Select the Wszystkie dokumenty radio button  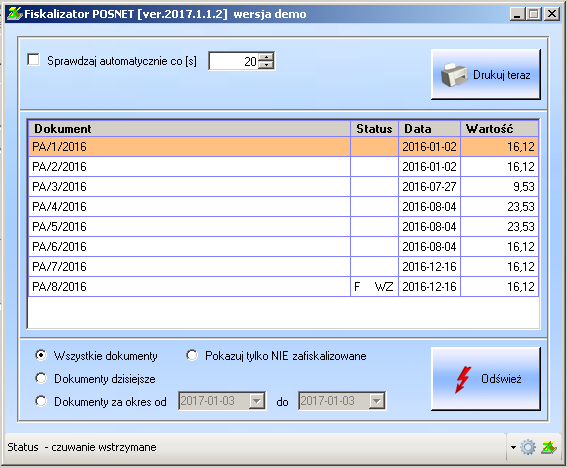click(41, 355)
